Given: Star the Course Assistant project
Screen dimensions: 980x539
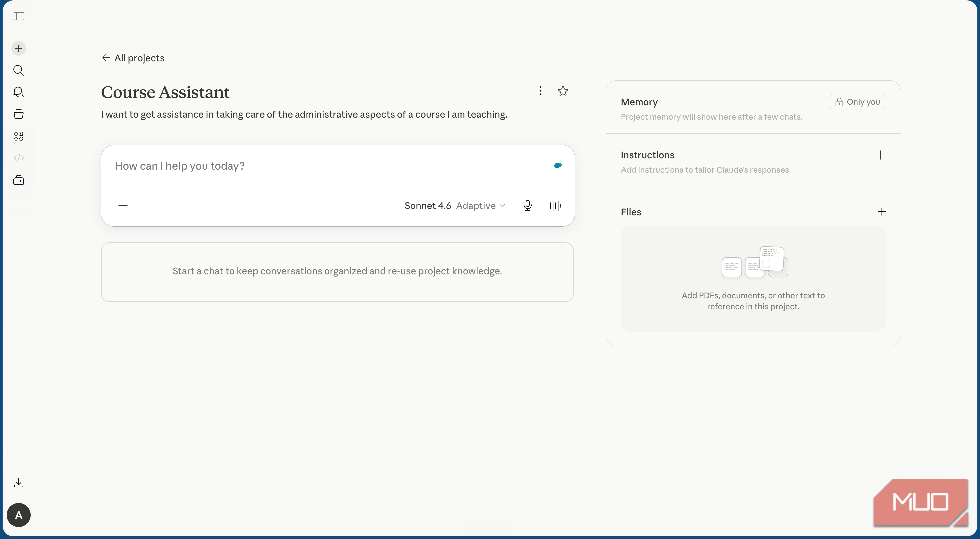Looking at the screenshot, I should (563, 91).
